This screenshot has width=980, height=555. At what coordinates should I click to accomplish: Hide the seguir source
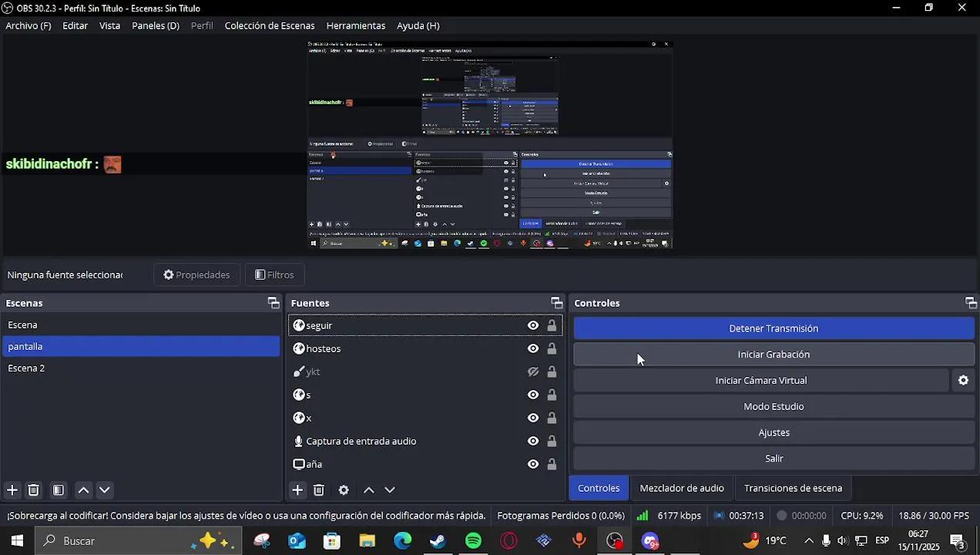coord(533,325)
